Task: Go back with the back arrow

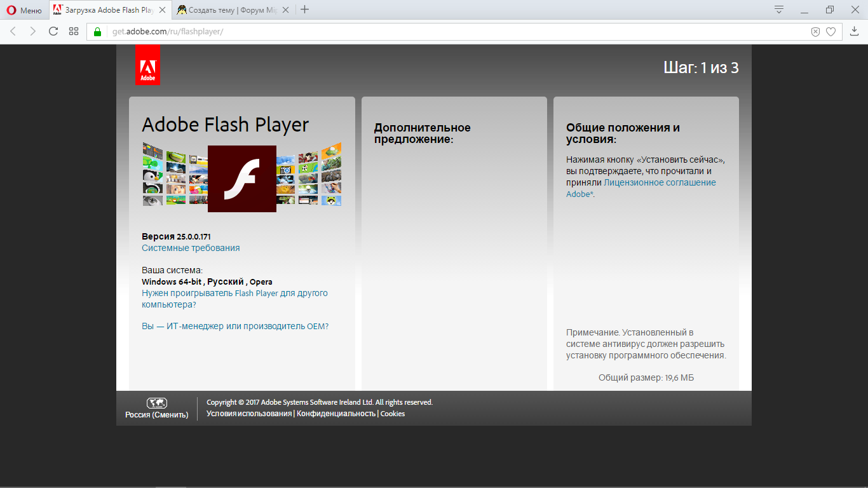Action: 13,31
